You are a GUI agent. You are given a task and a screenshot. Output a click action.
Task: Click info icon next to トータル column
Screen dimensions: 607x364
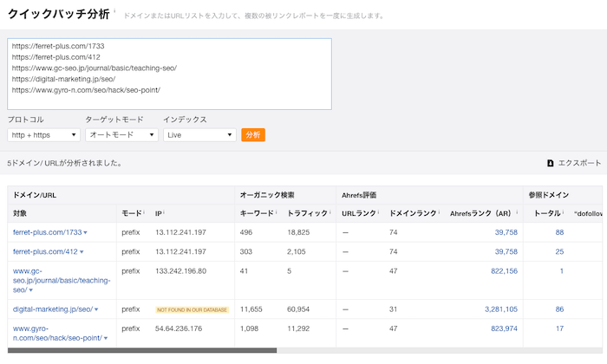coord(563,211)
